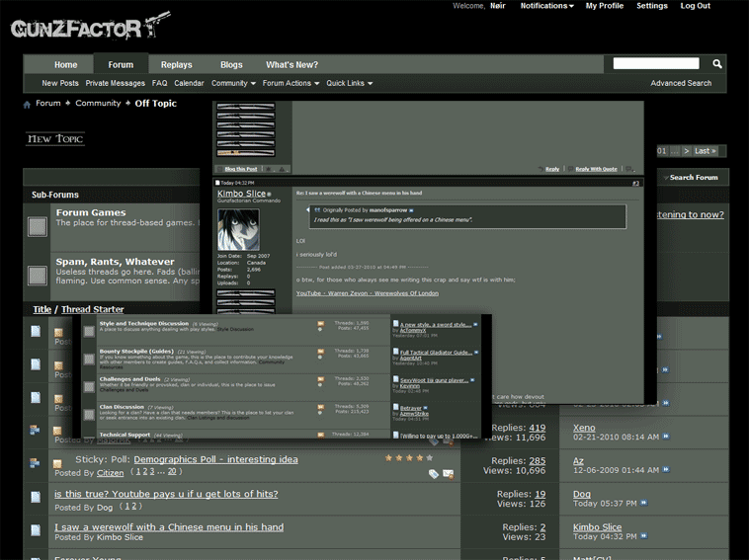Click the Last » pagination button
This screenshot has width=749, height=560.
706,151
